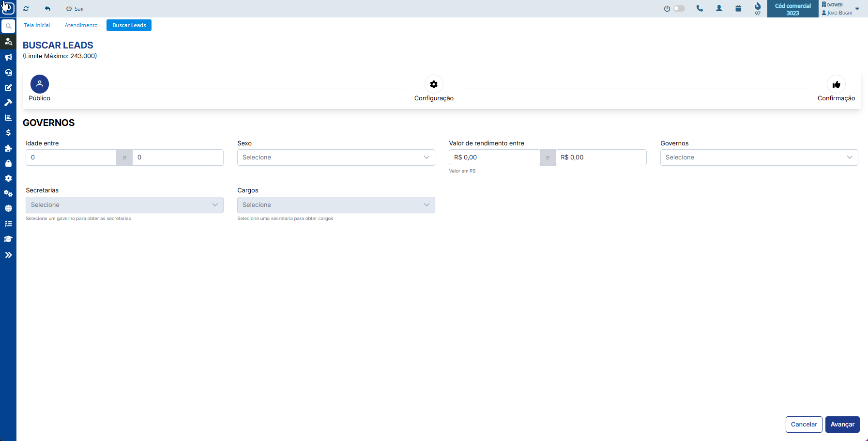The image size is (868, 441).
Task: Open the user account dropdown arrow
Action: point(857,9)
